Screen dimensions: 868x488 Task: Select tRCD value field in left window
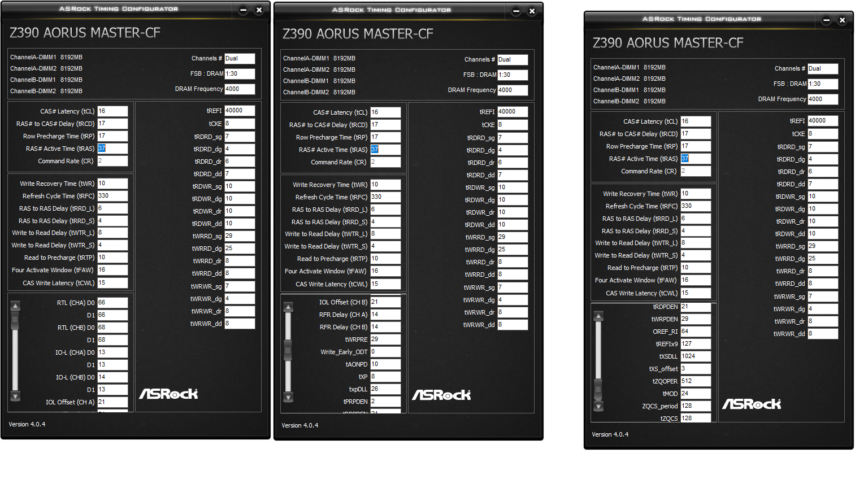coord(112,124)
